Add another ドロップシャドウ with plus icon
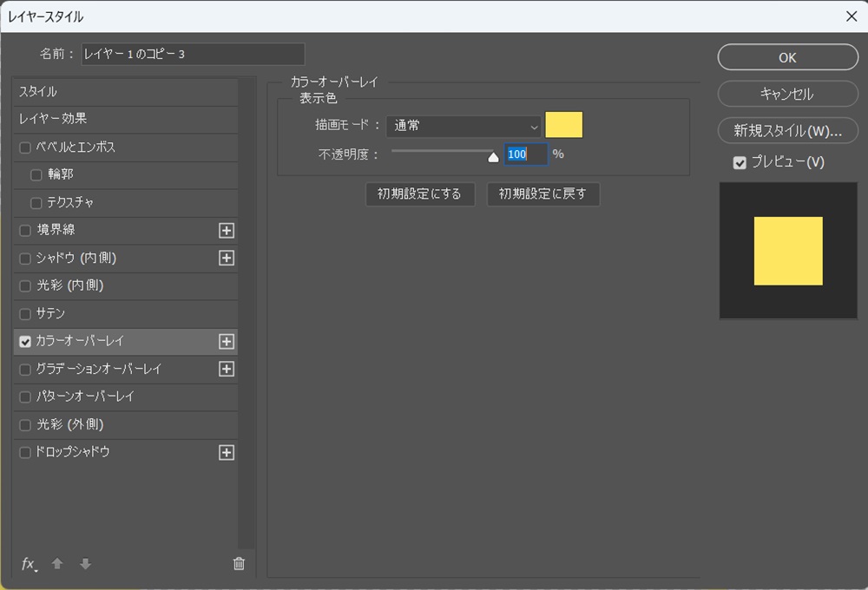 pyautogui.click(x=227, y=453)
